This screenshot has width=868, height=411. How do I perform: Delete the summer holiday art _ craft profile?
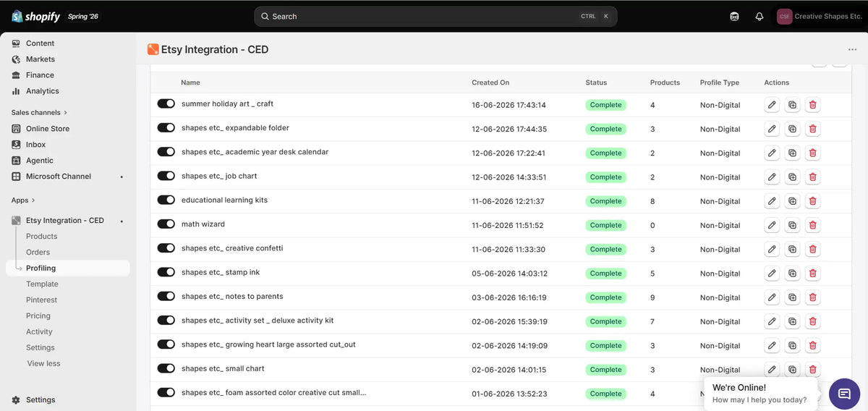[812, 105]
